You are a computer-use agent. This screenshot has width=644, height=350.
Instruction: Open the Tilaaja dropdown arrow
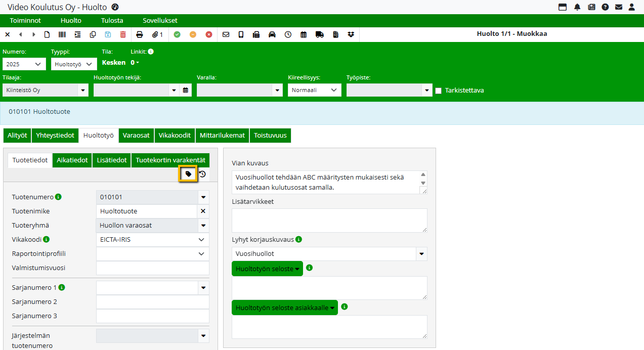[82, 90]
